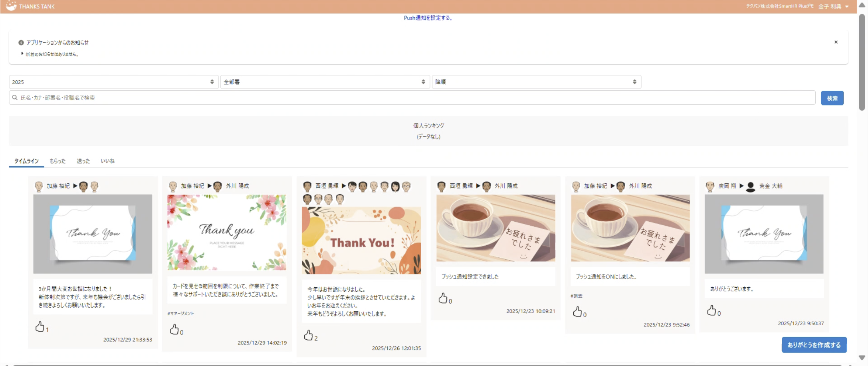The height and width of the screenshot is (366, 868).
Task: Click the 個人ランキング heading
Action: pos(428,125)
